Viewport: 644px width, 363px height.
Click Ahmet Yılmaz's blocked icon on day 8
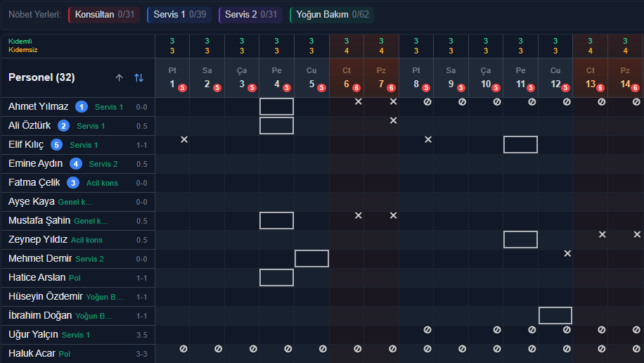(427, 102)
